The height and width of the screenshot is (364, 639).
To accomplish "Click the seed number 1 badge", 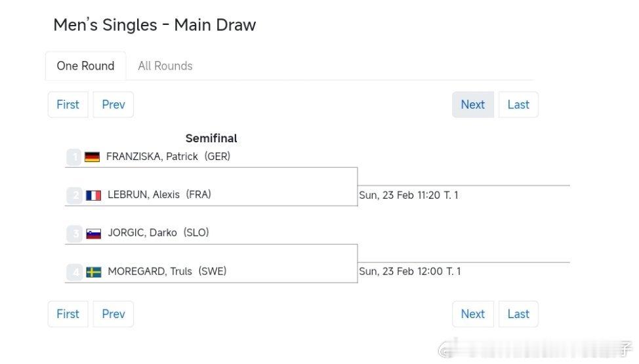I will coord(74,157).
